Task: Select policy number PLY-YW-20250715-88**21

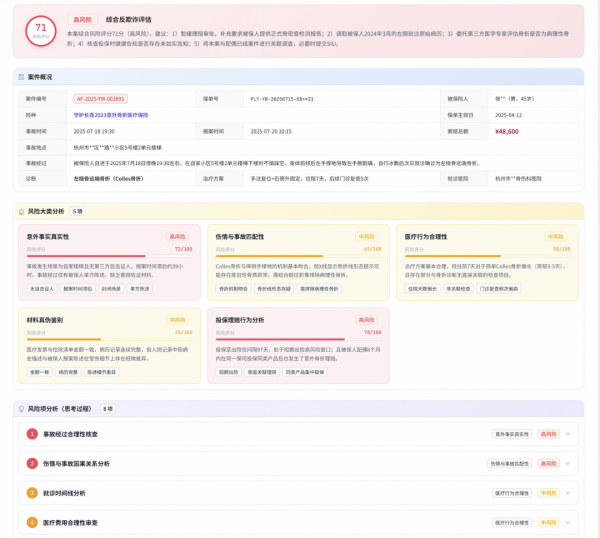Action: coord(282,99)
